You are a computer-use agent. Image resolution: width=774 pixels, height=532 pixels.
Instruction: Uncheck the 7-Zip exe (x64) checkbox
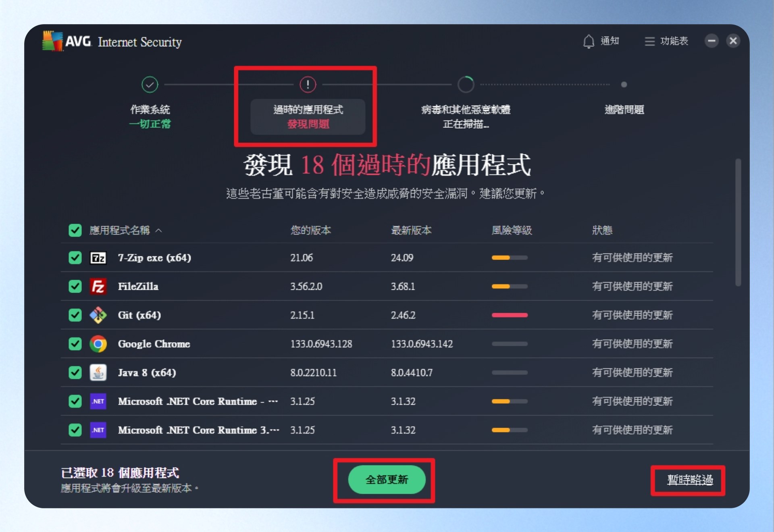(75, 258)
